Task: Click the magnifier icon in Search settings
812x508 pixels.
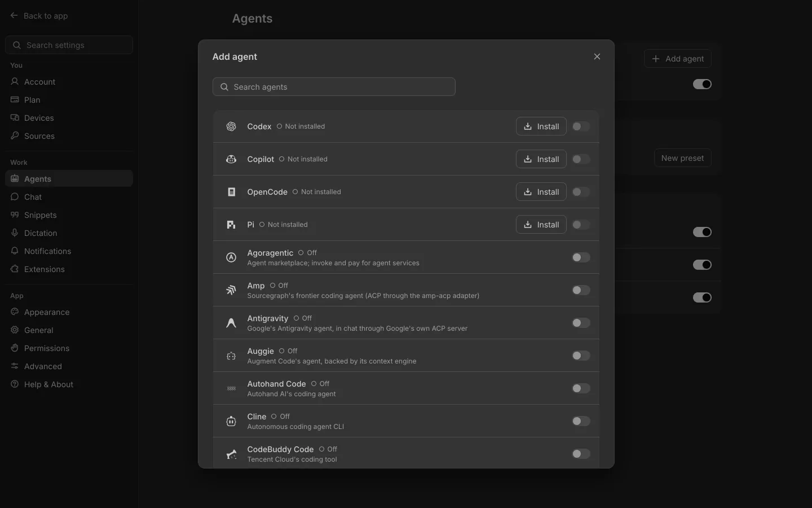Action: 17,45
